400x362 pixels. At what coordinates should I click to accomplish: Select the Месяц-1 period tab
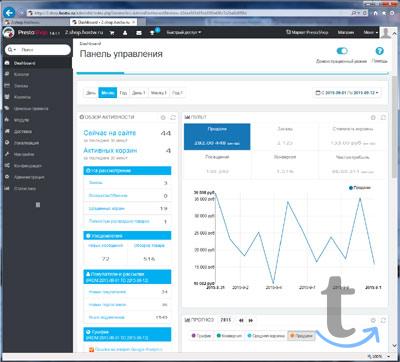click(x=159, y=93)
